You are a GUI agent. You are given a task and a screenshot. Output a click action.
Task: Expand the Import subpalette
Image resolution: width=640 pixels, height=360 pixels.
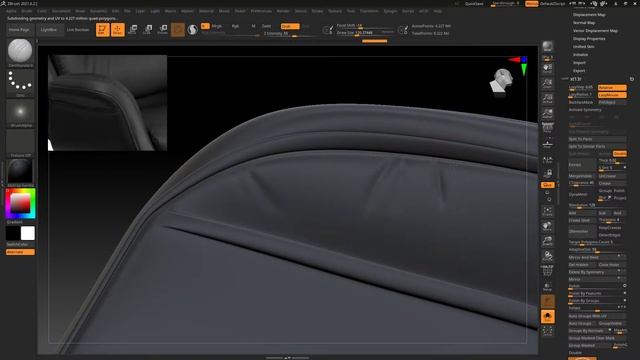[579, 63]
